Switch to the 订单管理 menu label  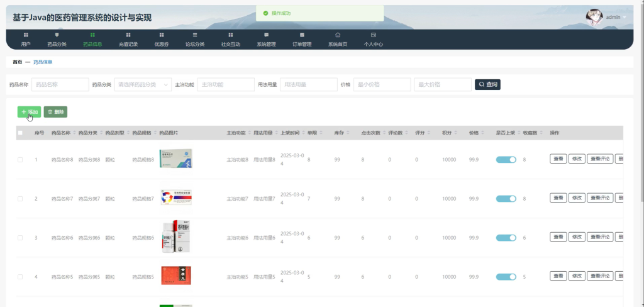click(x=302, y=45)
